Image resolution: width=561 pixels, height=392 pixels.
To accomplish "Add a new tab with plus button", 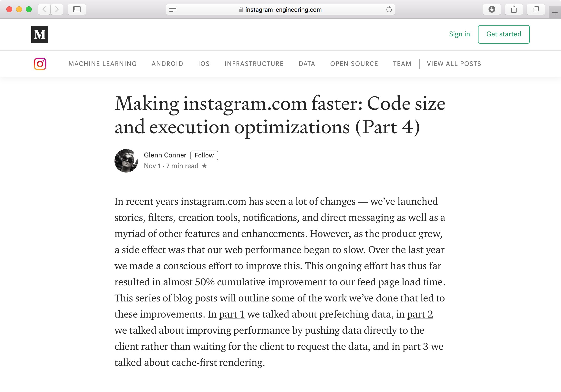I will pyautogui.click(x=555, y=12).
